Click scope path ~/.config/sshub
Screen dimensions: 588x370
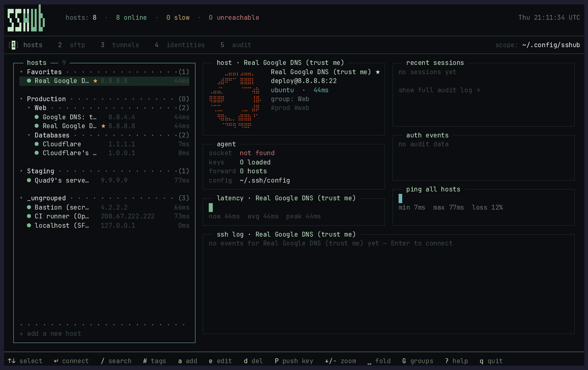[551, 45]
